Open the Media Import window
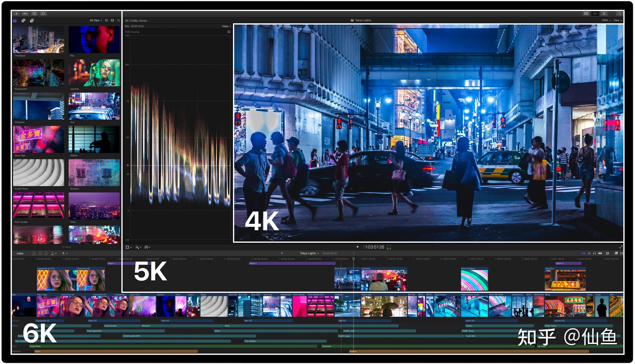This screenshot has width=635, height=364. pos(16,14)
